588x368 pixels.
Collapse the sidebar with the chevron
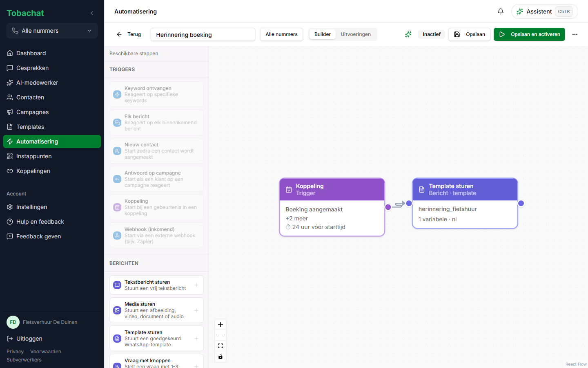point(92,13)
